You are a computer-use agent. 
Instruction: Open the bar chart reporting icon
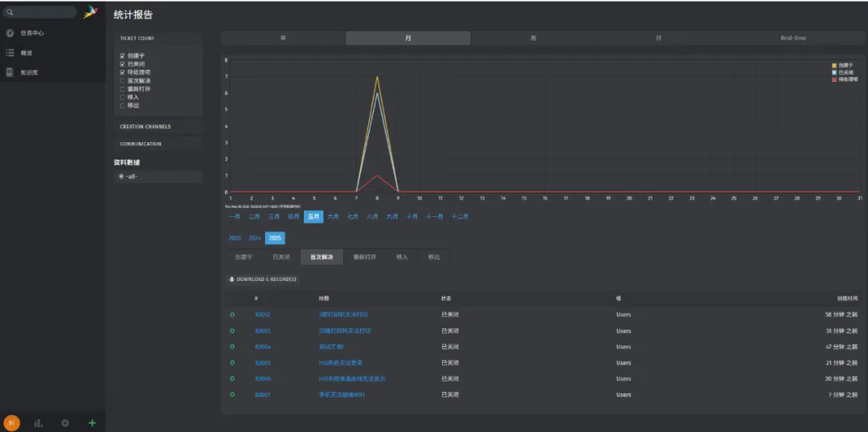pyautogui.click(x=39, y=423)
